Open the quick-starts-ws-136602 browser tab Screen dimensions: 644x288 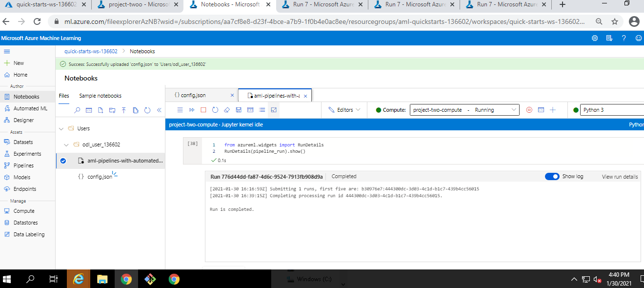pyautogui.click(x=46, y=4)
